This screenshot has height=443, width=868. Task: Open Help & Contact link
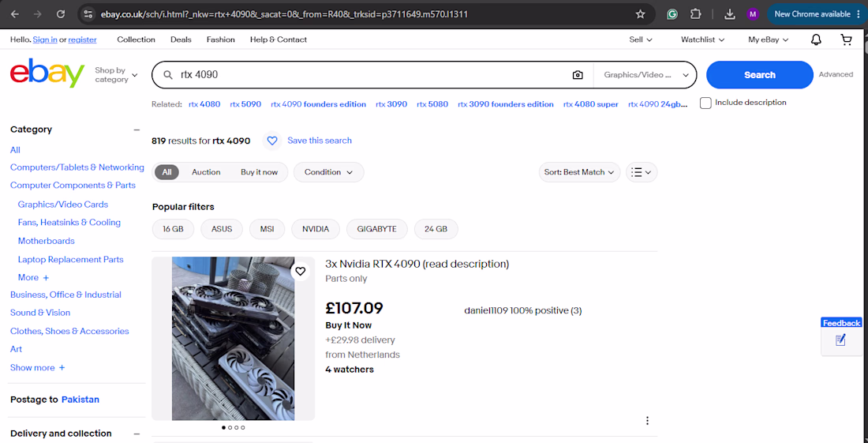pos(279,39)
